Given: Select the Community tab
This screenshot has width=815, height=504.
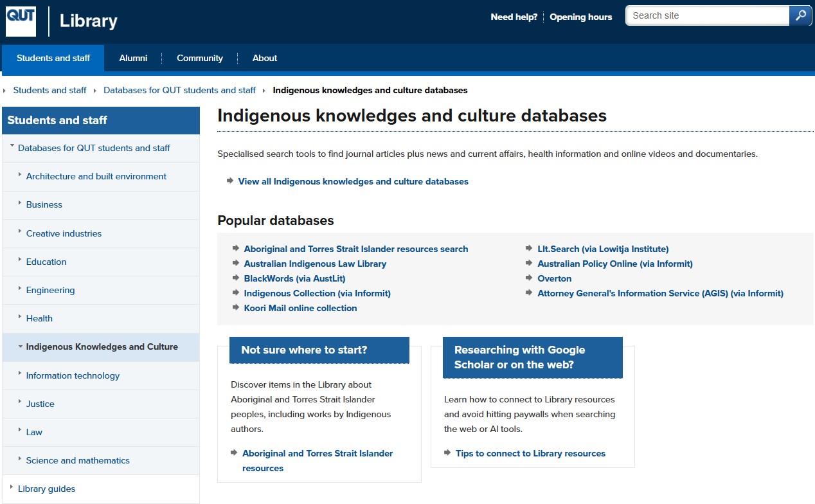Looking at the screenshot, I should click(200, 58).
